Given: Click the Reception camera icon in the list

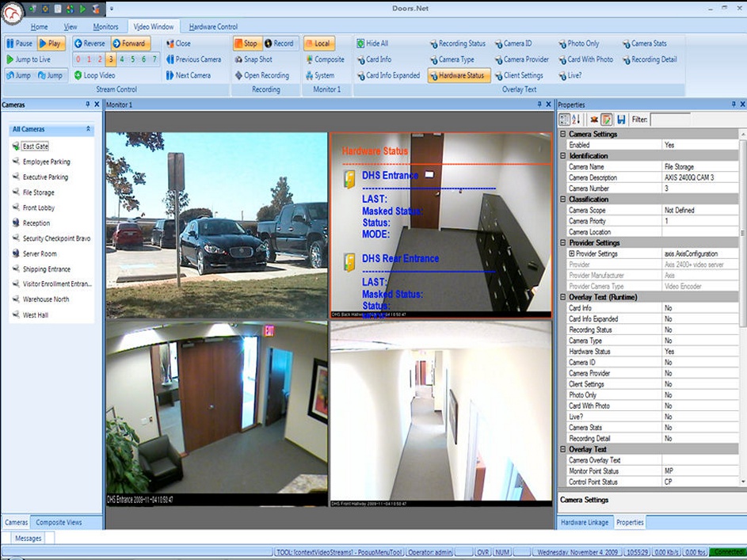Looking at the screenshot, I should pyautogui.click(x=16, y=223).
